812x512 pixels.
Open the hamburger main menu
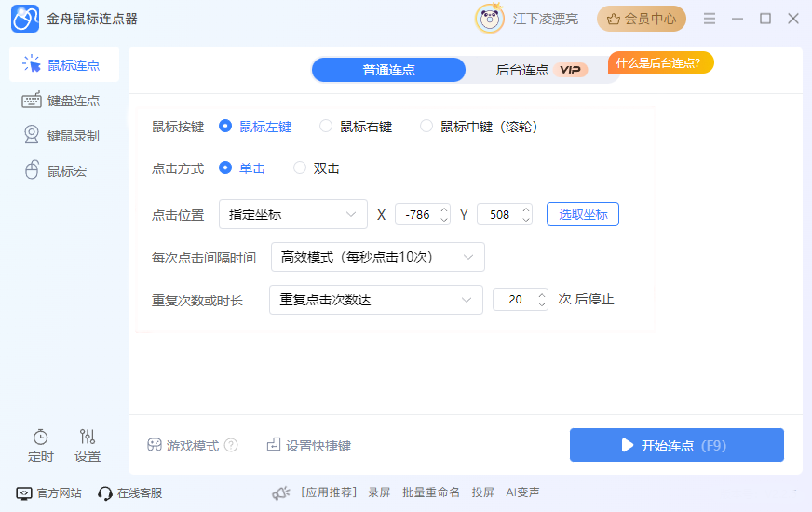click(710, 19)
